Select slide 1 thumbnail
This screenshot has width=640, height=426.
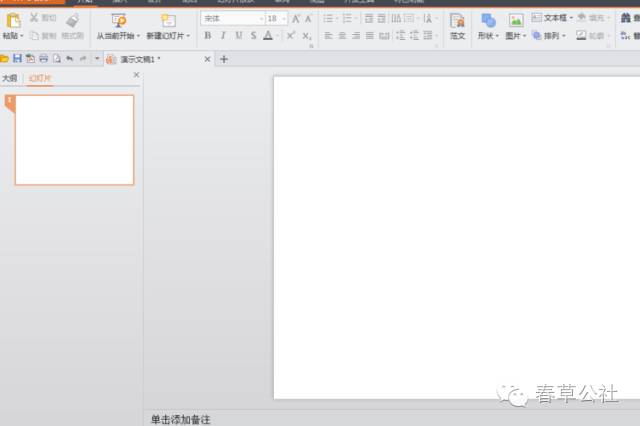tap(74, 140)
